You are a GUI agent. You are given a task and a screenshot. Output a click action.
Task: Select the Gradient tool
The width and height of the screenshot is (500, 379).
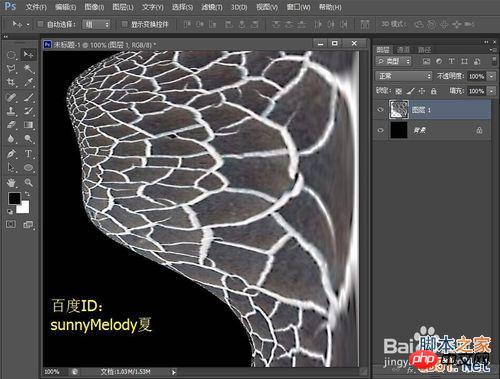click(x=28, y=125)
